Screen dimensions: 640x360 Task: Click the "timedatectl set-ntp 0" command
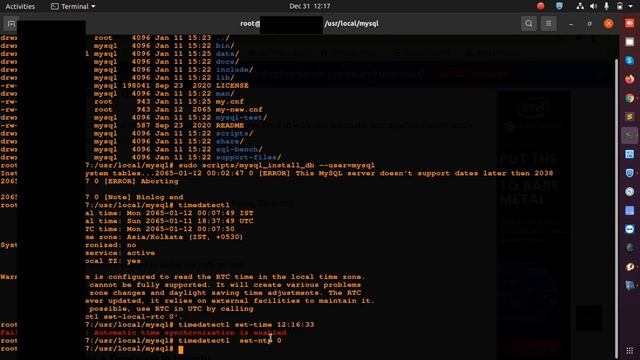point(230,341)
